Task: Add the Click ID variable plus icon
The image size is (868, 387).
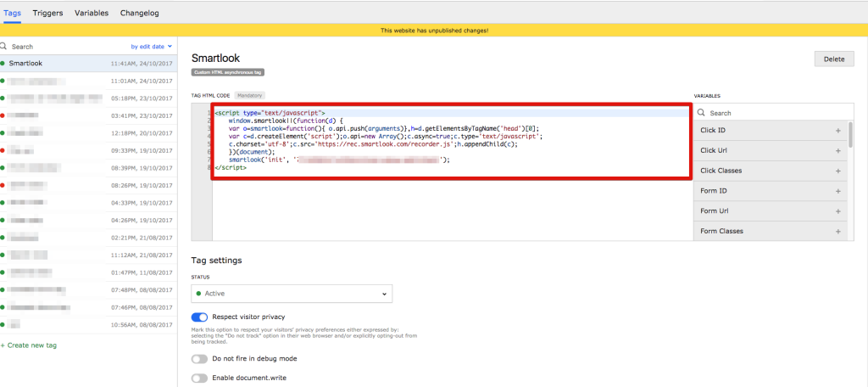Action: [x=838, y=131]
